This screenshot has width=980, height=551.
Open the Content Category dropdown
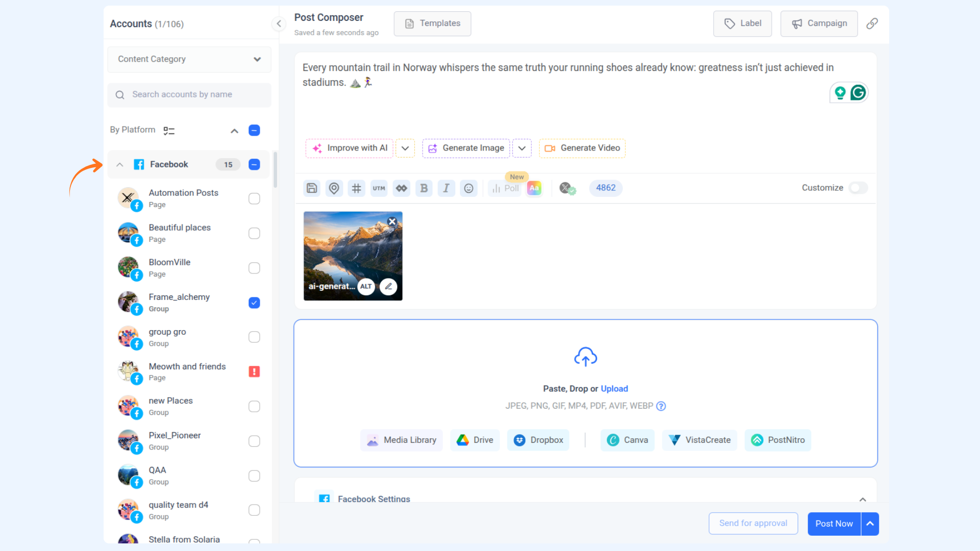(x=189, y=59)
